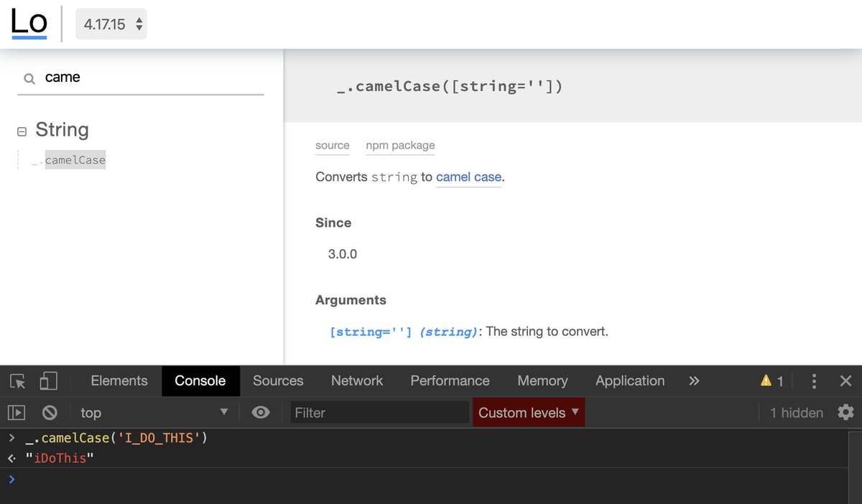Open the npm package link
The width and height of the screenshot is (862, 504).
(400, 145)
